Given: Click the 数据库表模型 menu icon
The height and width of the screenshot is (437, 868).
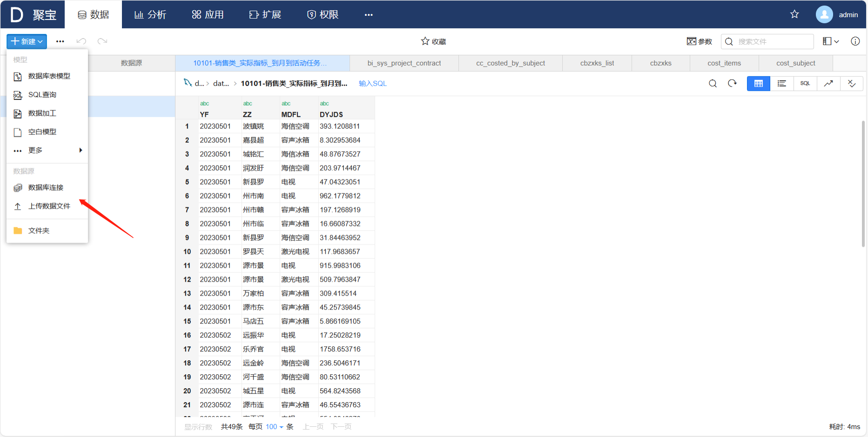Looking at the screenshot, I should 18,76.
